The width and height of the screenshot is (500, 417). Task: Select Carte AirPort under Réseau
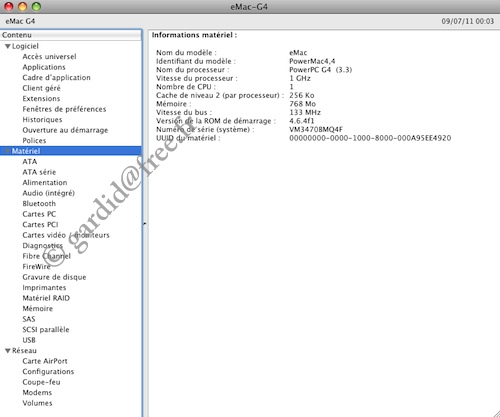tap(45, 361)
